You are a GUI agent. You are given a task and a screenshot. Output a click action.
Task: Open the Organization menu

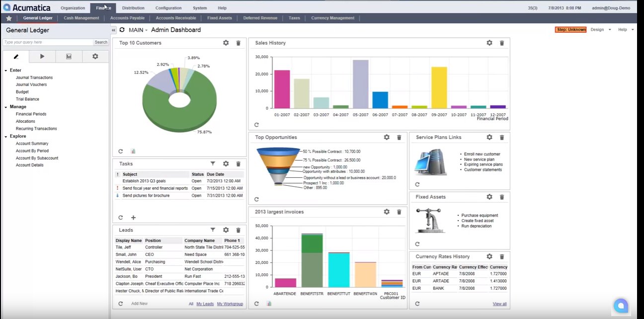[x=73, y=8]
